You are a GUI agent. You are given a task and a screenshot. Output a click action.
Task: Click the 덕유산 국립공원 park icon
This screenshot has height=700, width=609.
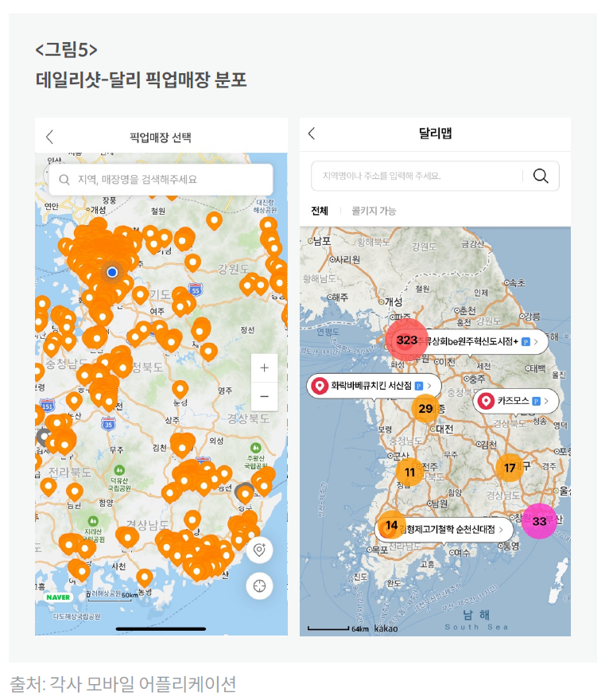pos(119,470)
